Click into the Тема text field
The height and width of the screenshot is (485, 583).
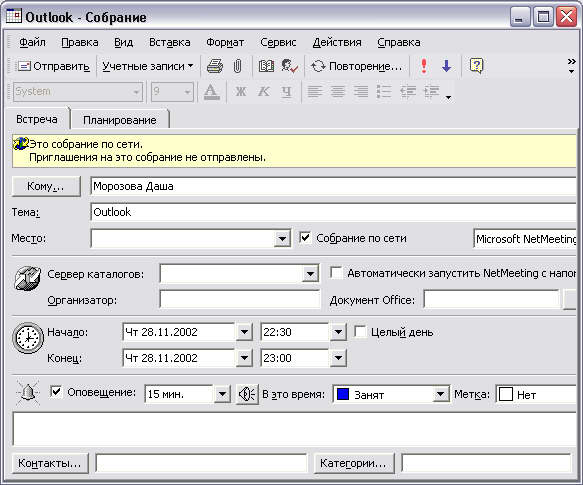333,212
